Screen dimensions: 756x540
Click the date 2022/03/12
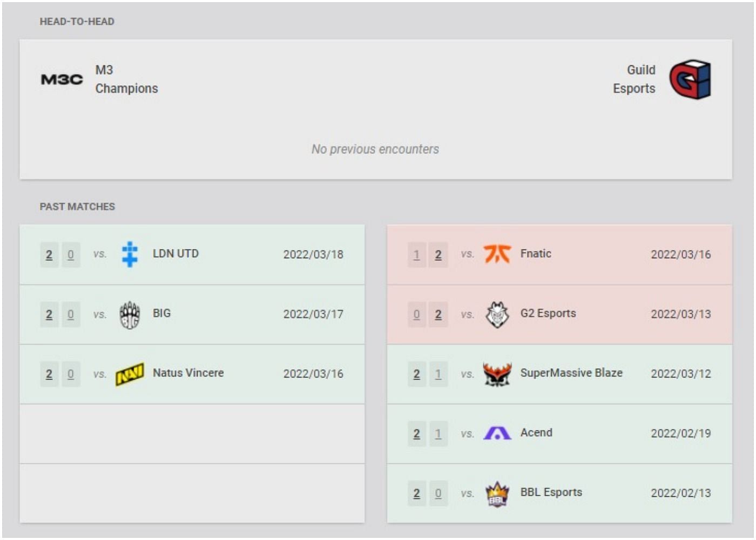pyautogui.click(x=681, y=374)
